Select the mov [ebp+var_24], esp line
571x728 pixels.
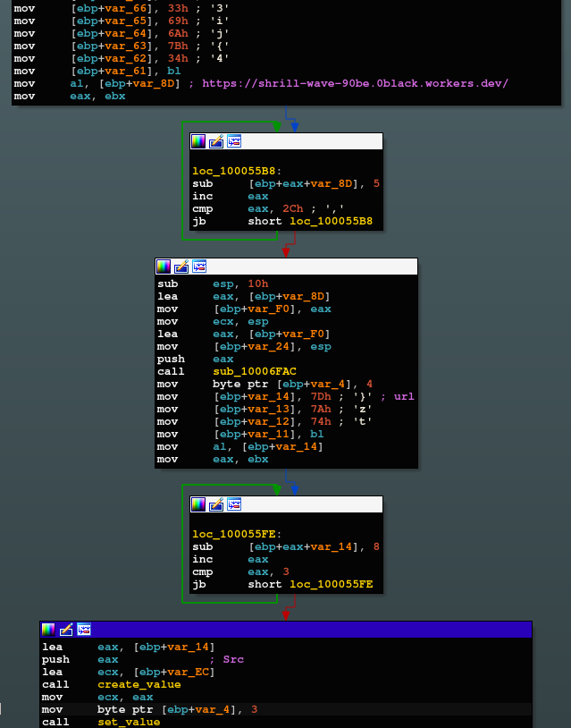(x=245, y=346)
